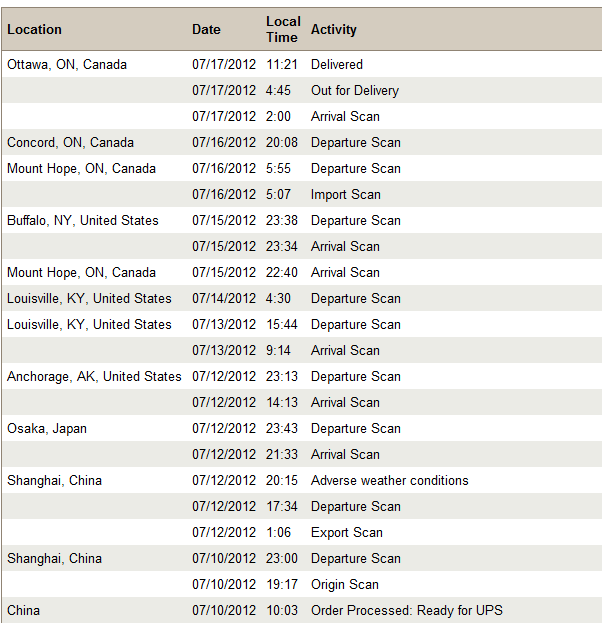The image size is (602, 623).
Task: Click the Osaka, Japan location cell
Action: tap(47, 429)
